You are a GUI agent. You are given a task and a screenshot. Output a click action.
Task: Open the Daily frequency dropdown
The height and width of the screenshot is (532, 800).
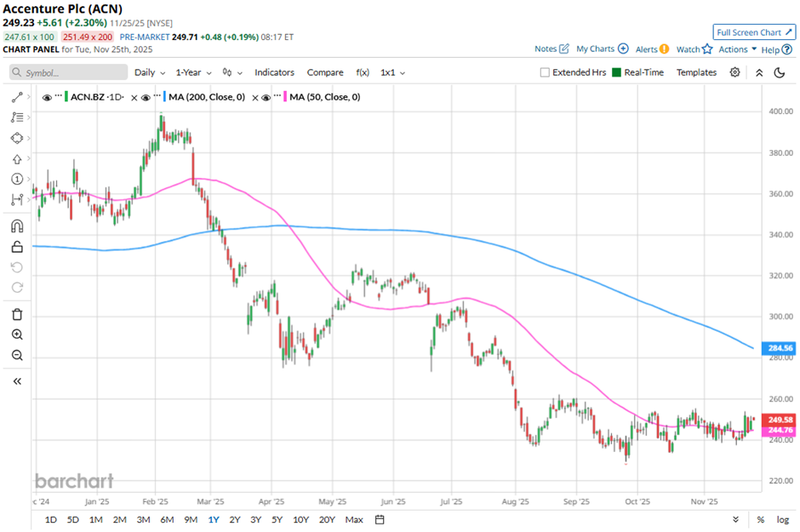click(149, 72)
